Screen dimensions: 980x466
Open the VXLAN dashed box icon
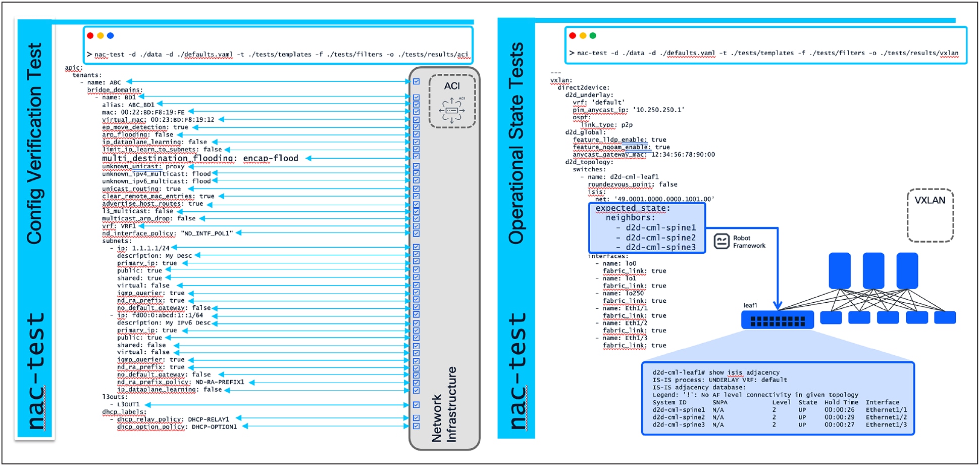click(x=931, y=214)
